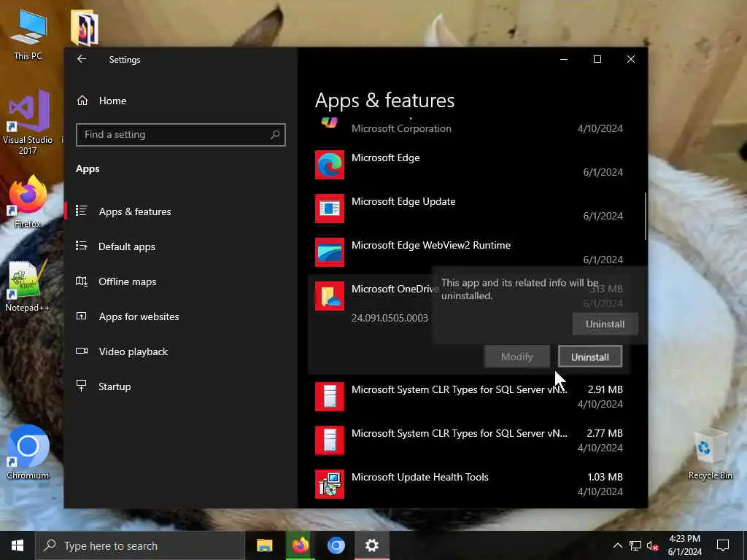747x560 pixels.
Task: Open File Explorer from taskbar
Action: (x=264, y=545)
